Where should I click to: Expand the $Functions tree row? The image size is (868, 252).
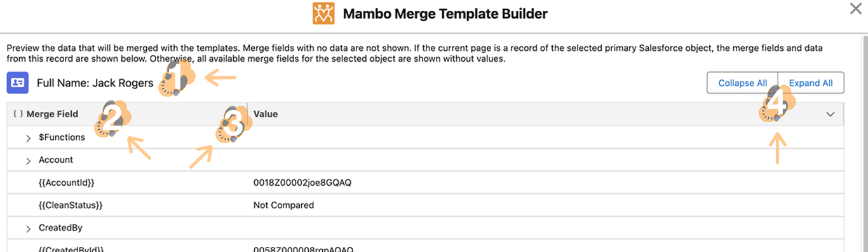[29, 137]
